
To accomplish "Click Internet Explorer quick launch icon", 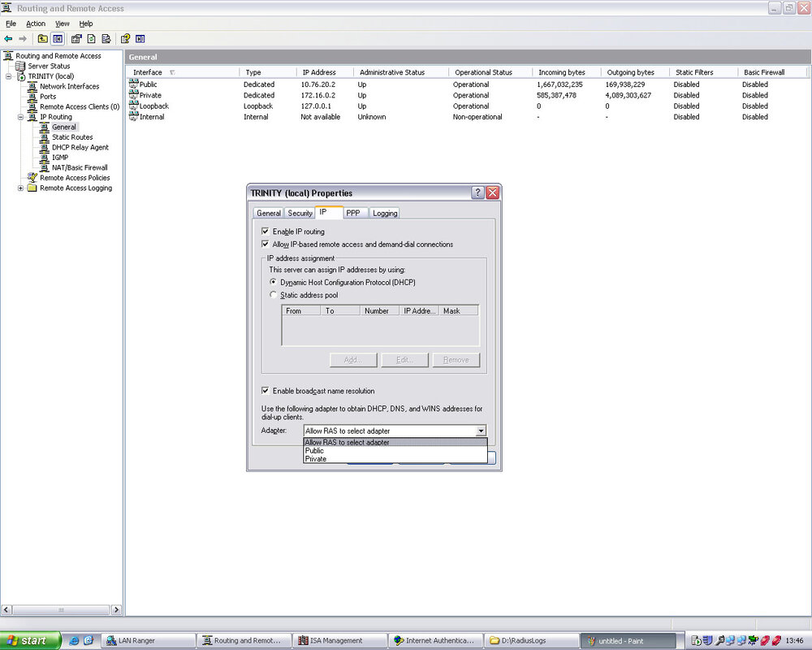I will [x=74, y=641].
